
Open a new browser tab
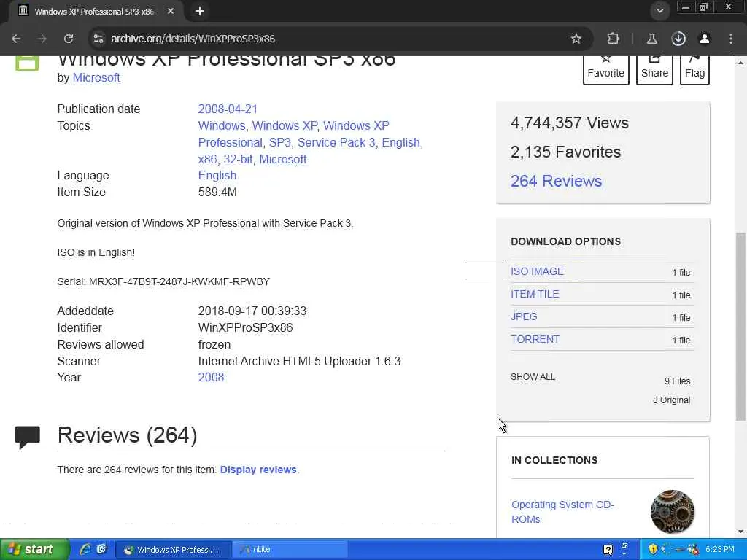click(x=200, y=11)
